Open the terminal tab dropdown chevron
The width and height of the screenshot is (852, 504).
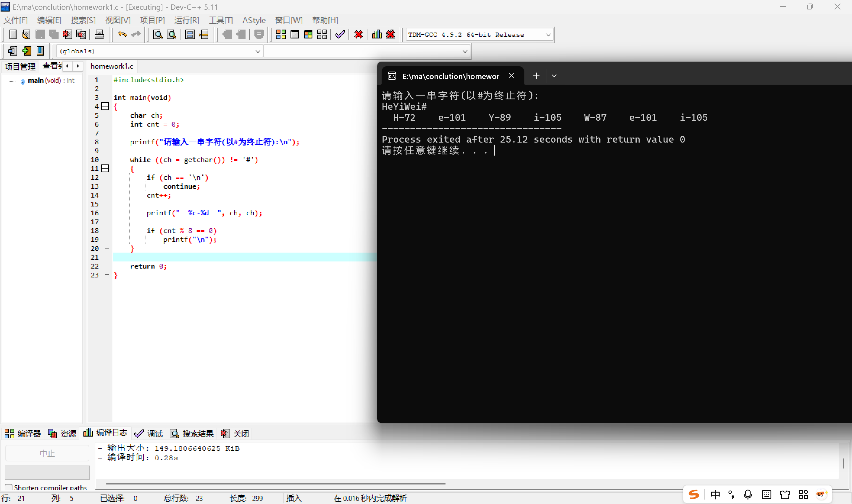pyautogui.click(x=554, y=76)
